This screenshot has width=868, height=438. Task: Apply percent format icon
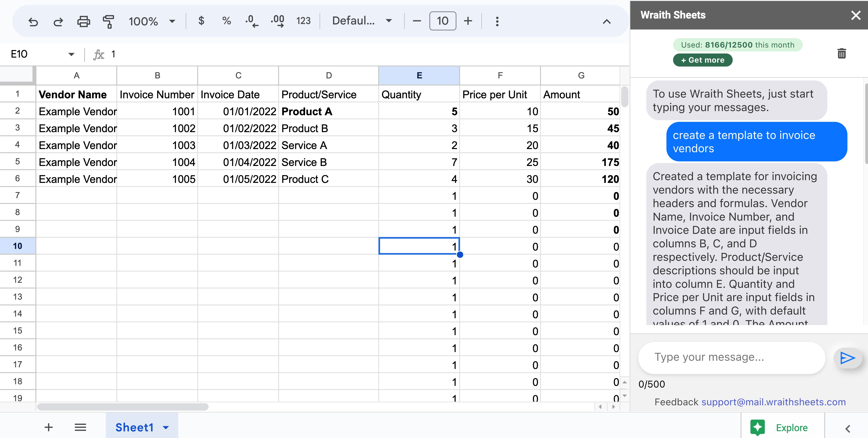pos(226,21)
